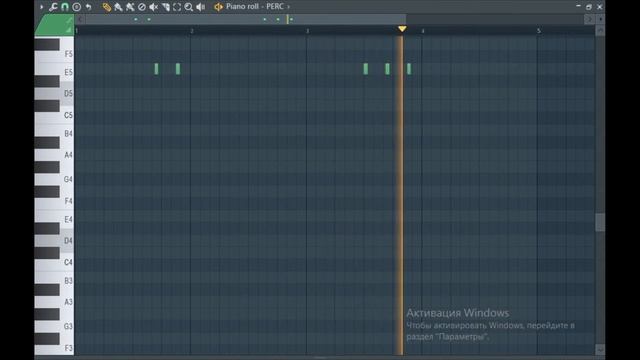Select the Paint drum sequencer tool

[x=130, y=7]
